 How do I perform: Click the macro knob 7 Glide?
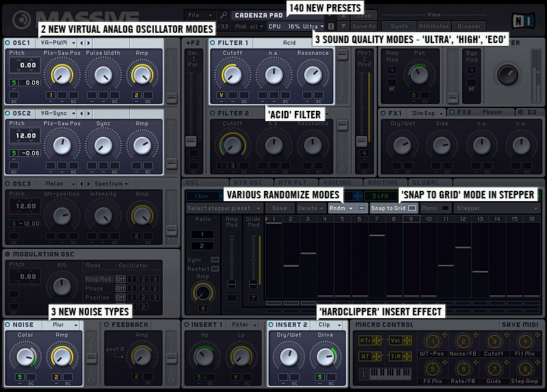(494, 369)
